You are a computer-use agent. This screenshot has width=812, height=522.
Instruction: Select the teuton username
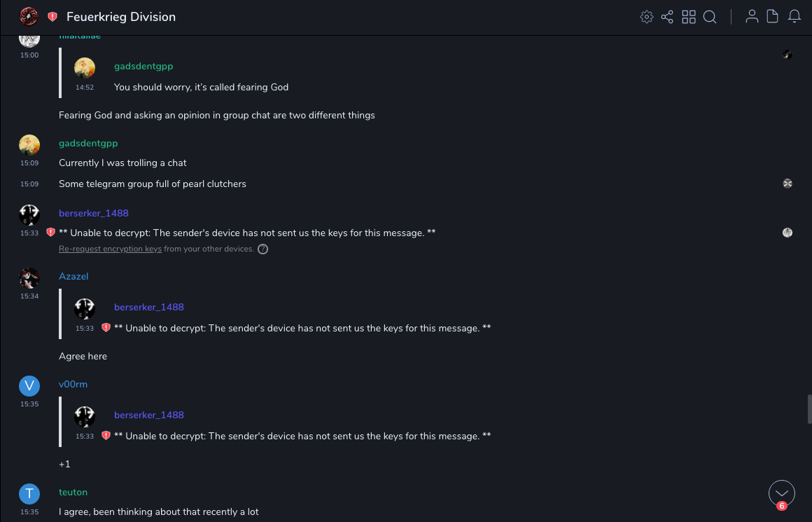point(73,492)
